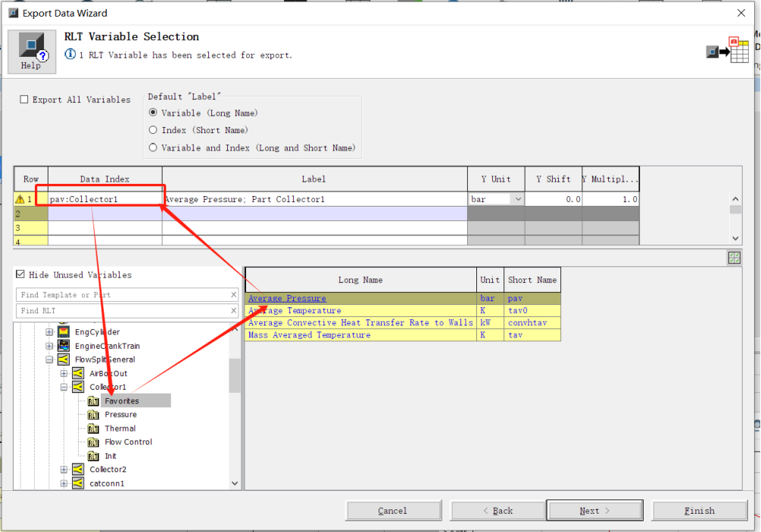761x532 pixels.
Task: Select Favorites under Collector1
Action: [x=122, y=401]
